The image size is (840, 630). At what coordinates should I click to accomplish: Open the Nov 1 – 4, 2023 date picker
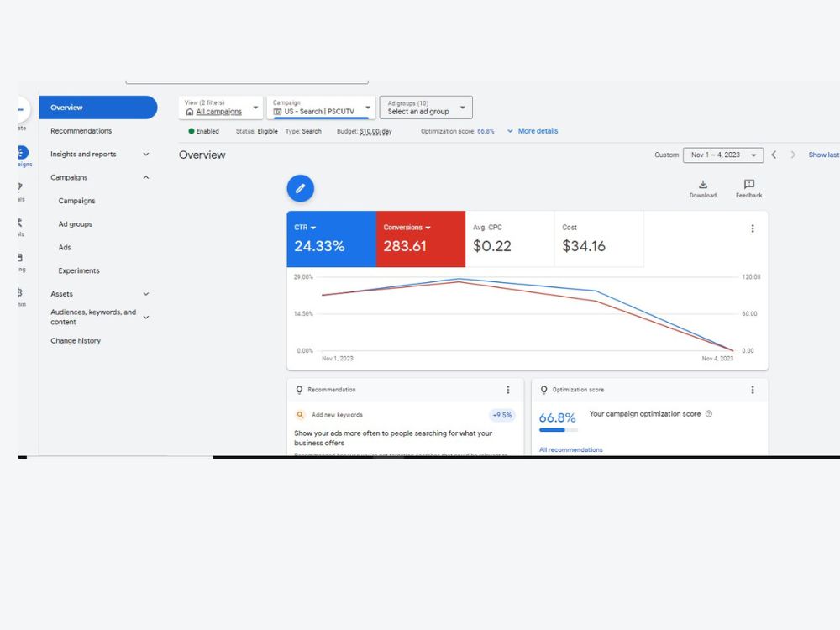(x=722, y=155)
